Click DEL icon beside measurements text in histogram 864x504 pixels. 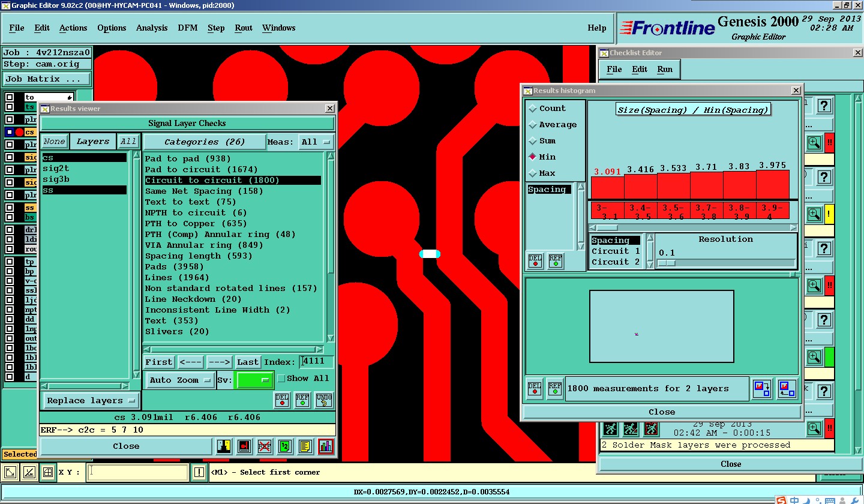pos(535,388)
